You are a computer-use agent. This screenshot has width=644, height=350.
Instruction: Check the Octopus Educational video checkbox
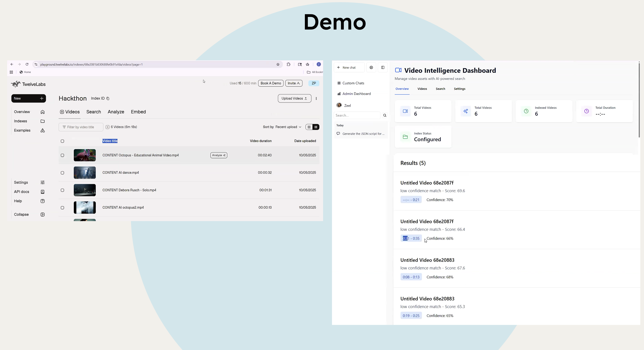(x=63, y=155)
